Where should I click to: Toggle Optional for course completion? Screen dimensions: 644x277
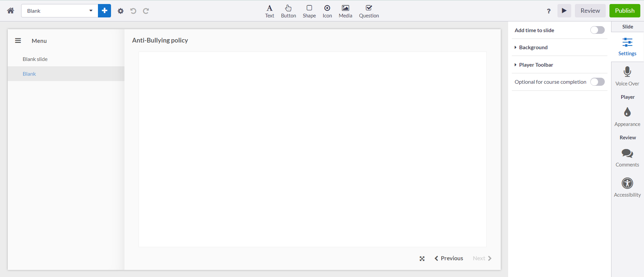coord(597,82)
